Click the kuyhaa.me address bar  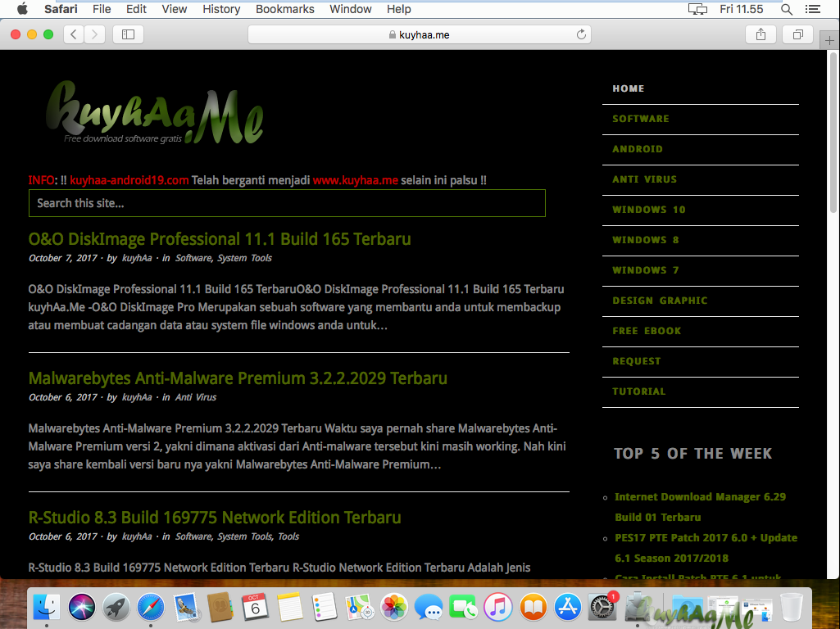point(420,34)
